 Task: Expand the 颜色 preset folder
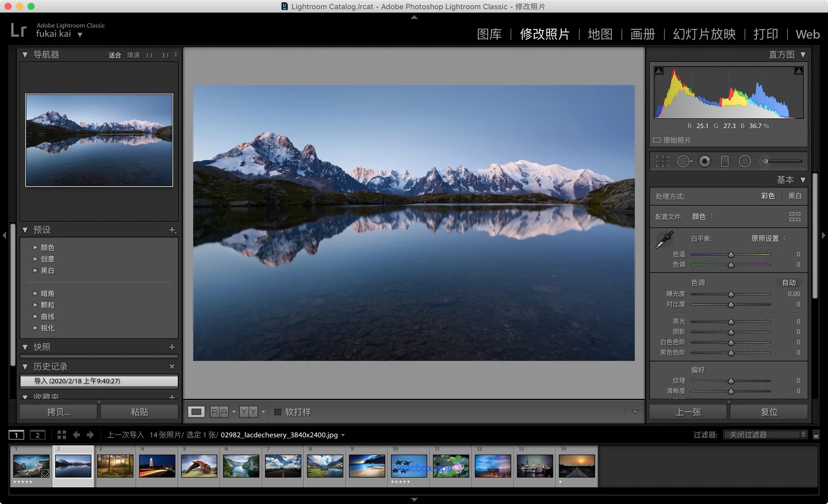(x=35, y=247)
